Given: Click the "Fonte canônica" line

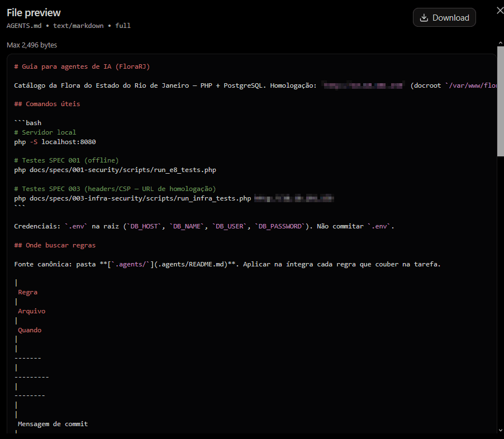Looking at the screenshot, I should click(227, 265).
